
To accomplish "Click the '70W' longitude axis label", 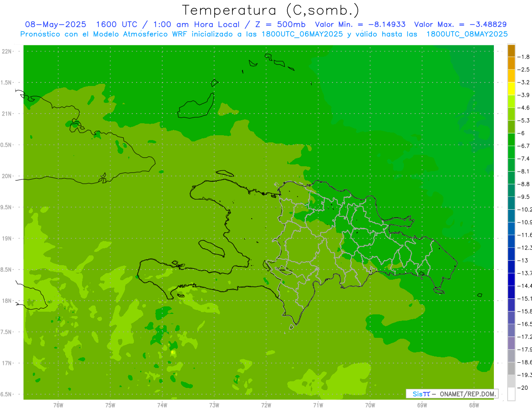I will [370, 405].
